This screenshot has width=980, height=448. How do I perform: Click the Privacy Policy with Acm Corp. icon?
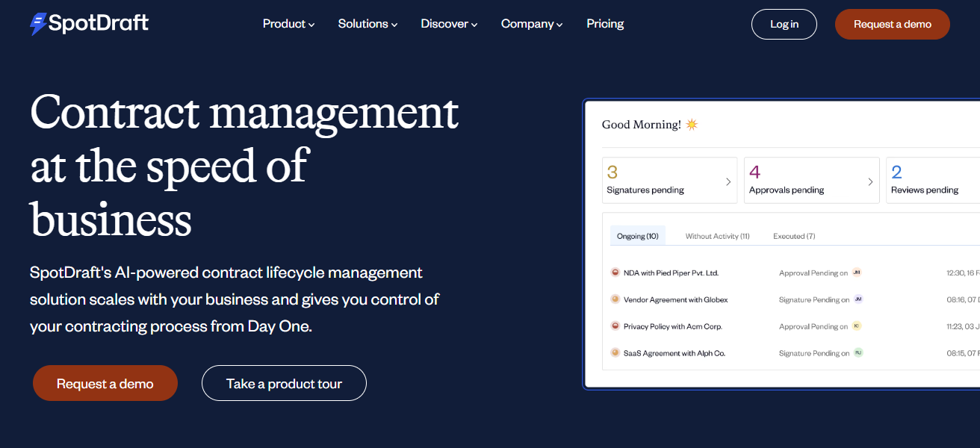coord(615,326)
